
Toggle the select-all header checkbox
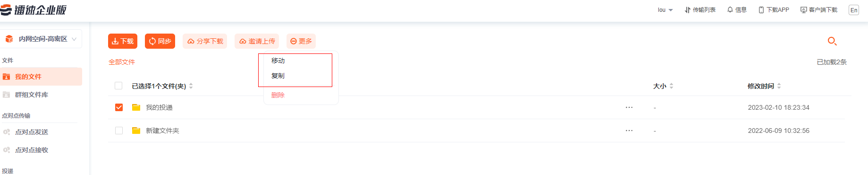click(x=118, y=86)
